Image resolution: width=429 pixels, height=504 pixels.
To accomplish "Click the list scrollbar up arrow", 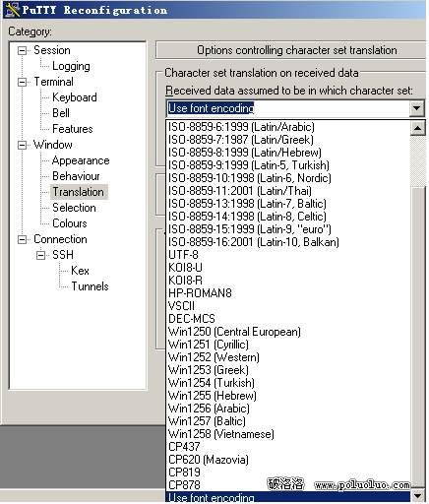I will [417, 128].
